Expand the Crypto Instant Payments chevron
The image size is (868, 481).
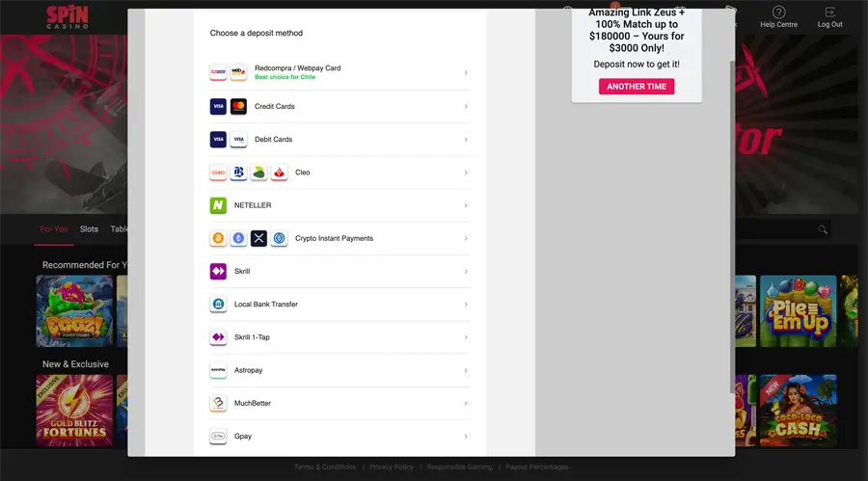466,238
